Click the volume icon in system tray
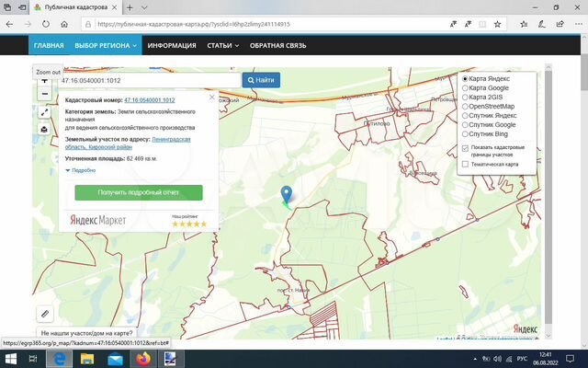 click(498, 359)
